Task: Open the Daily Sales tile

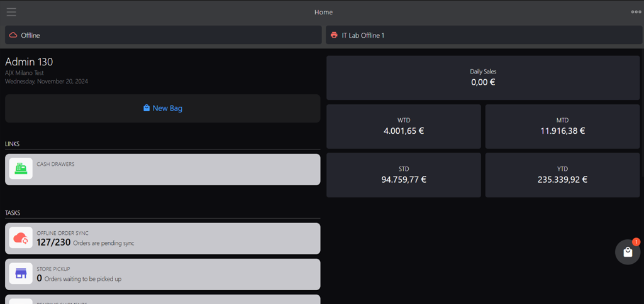Action: pos(483,78)
